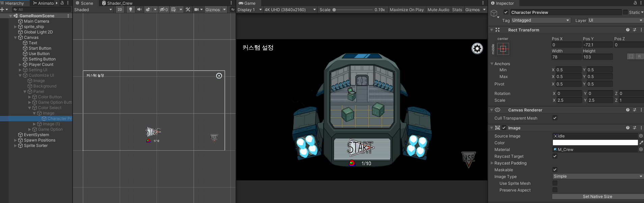Toggle Maximize On Play button
Viewport: 644px width, 203px height.
[407, 9]
